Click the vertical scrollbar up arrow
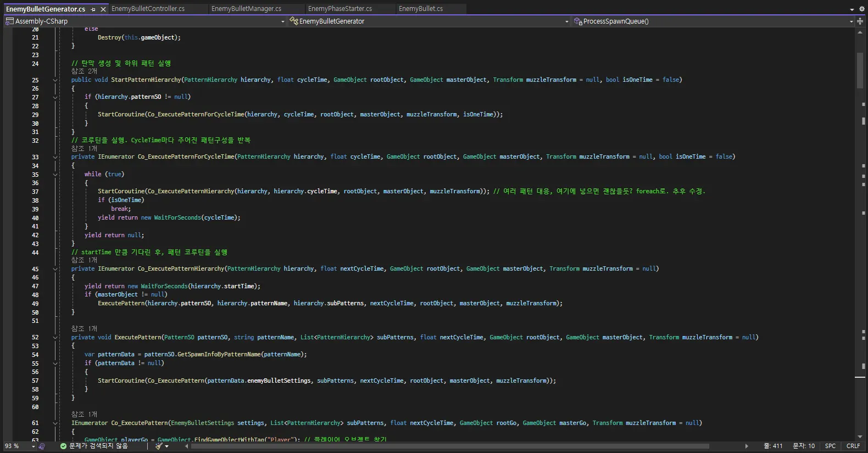Screen dimensions: 868x453 coord(860,32)
